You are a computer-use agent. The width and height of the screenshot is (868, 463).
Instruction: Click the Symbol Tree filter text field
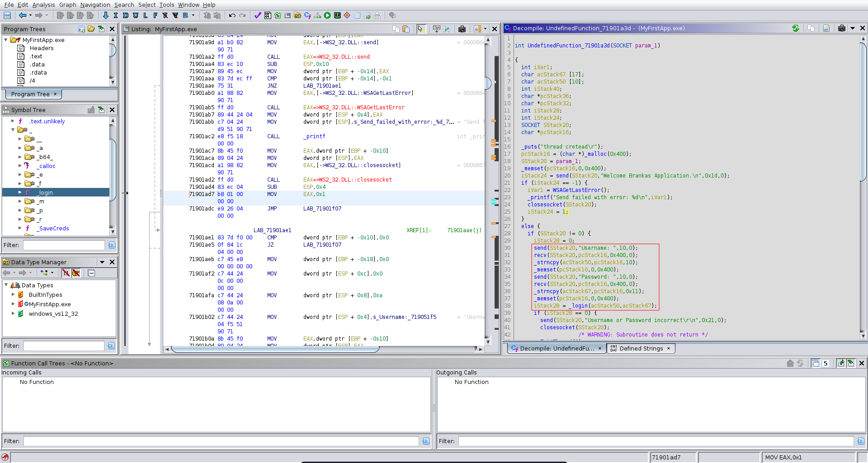pyautogui.click(x=64, y=245)
